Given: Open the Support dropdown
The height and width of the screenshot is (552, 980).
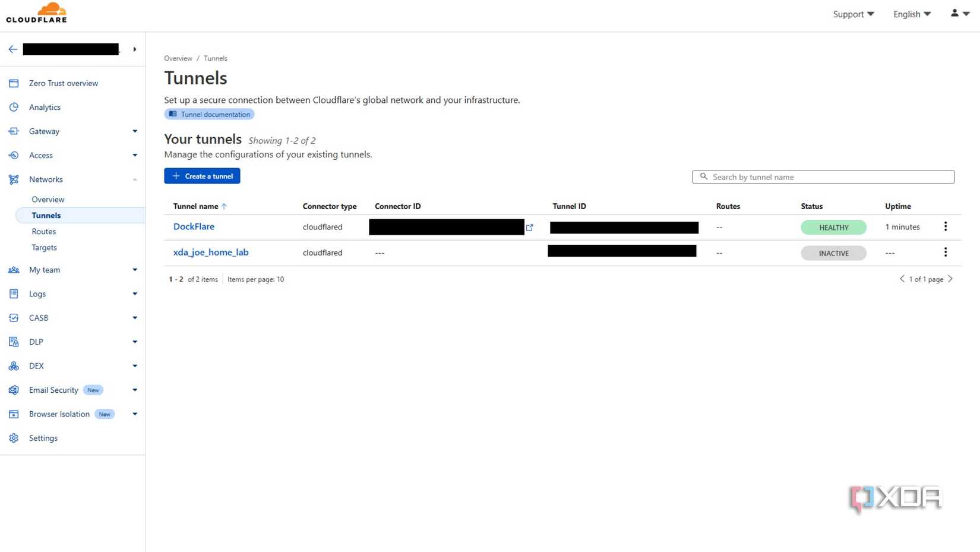Looking at the screenshot, I should pyautogui.click(x=853, y=14).
